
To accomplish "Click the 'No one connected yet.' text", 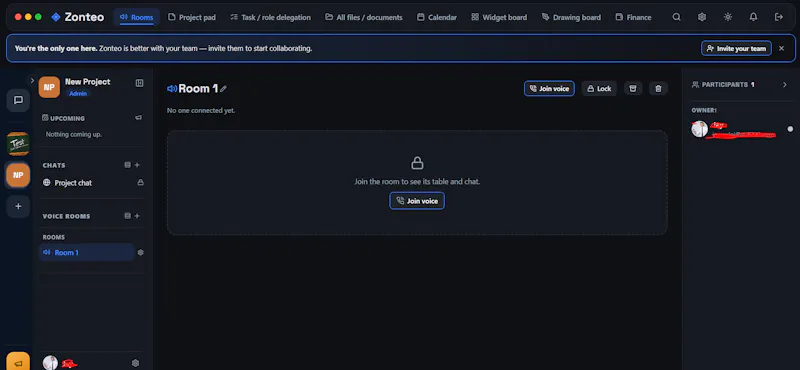I will pyautogui.click(x=201, y=110).
